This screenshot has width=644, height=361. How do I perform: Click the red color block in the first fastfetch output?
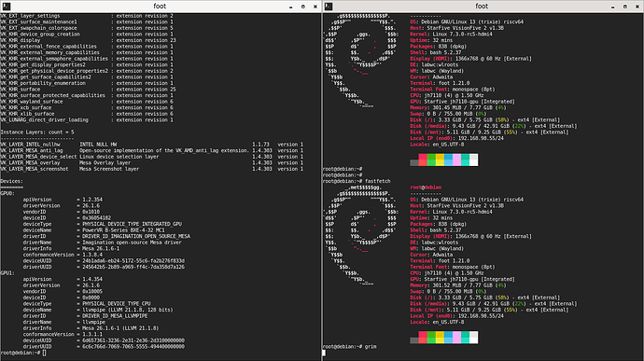423,160
